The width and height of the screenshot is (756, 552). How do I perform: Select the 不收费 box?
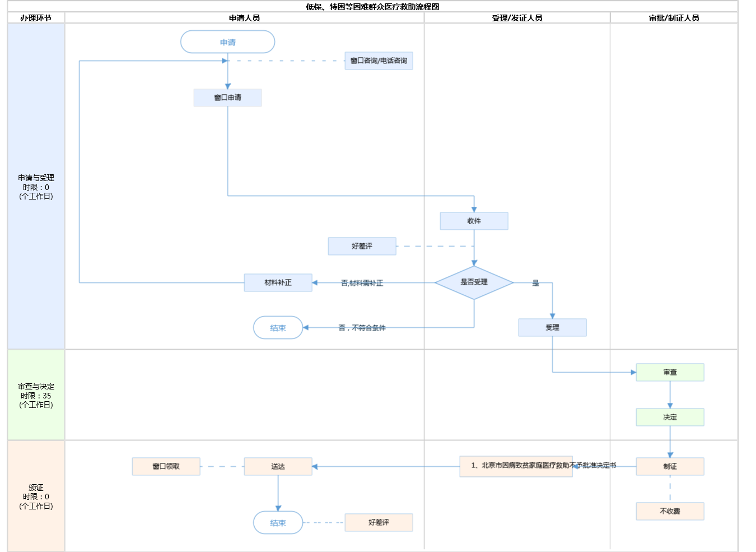[x=670, y=511]
